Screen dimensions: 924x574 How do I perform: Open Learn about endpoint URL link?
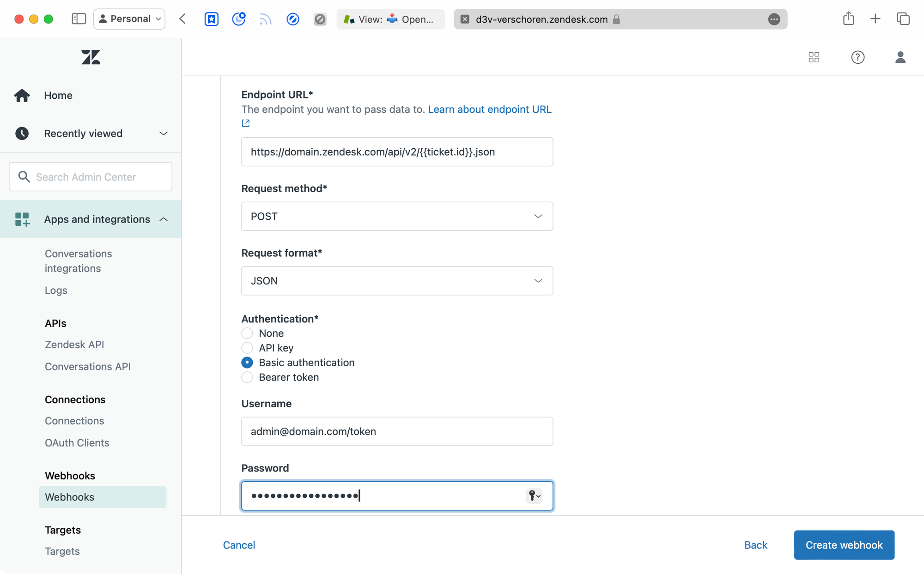coord(489,109)
